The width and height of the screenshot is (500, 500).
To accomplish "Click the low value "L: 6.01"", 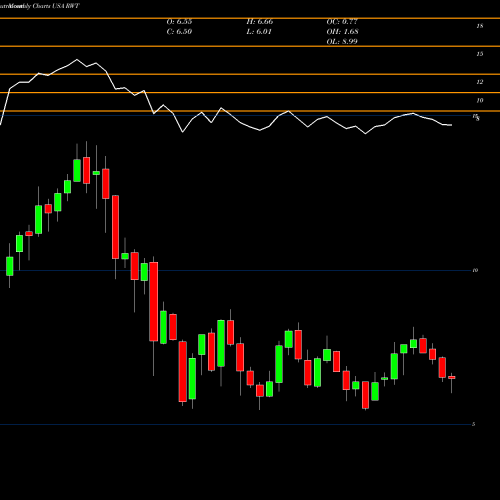I will click(x=259, y=32).
